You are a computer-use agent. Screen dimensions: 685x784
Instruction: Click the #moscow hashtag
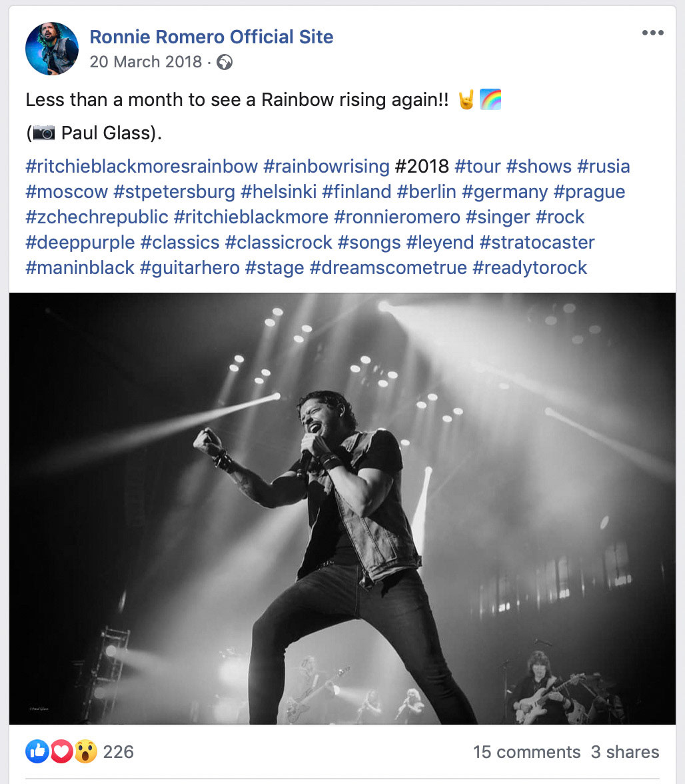[x=67, y=192]
